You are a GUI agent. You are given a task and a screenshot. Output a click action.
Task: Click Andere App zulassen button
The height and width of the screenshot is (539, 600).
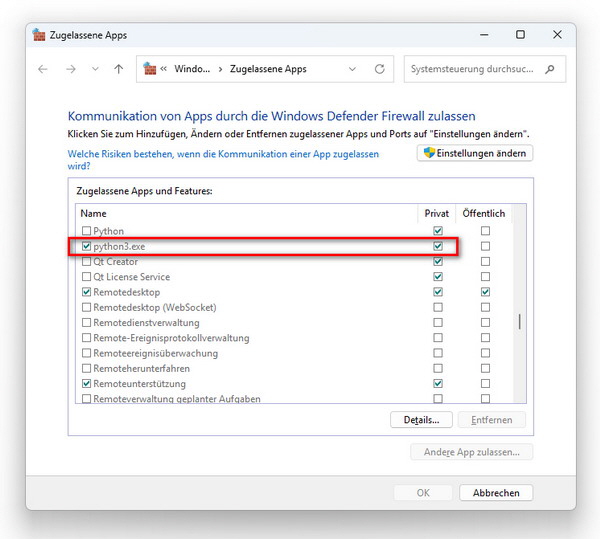pyautogui.click(x=471, y=452)
